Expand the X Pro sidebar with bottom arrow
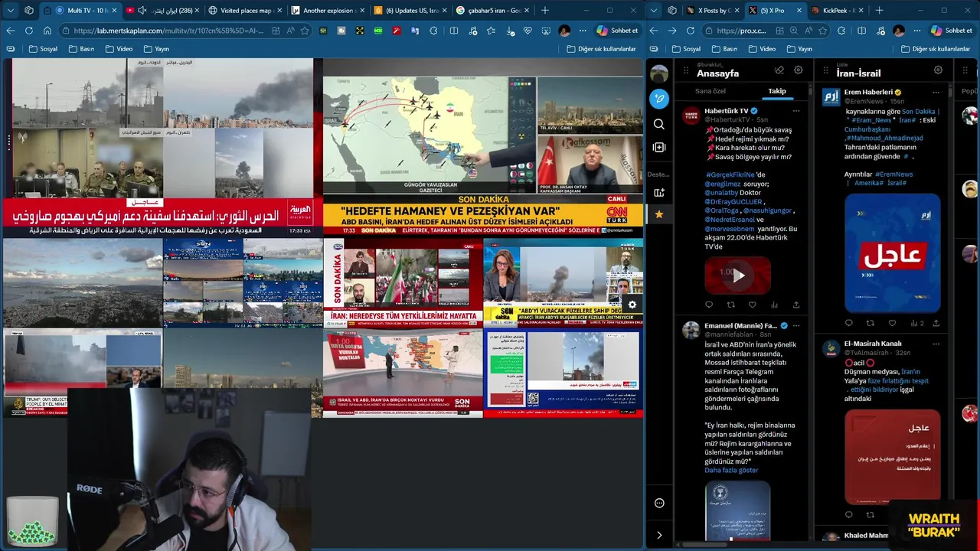Screen dimensions: 980x551 659,535
